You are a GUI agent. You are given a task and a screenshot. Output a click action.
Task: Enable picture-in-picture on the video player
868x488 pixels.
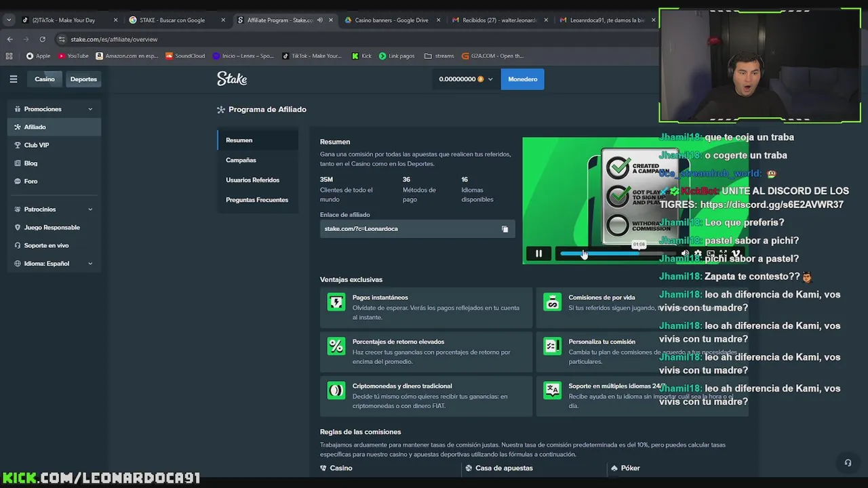pos(711,253)
